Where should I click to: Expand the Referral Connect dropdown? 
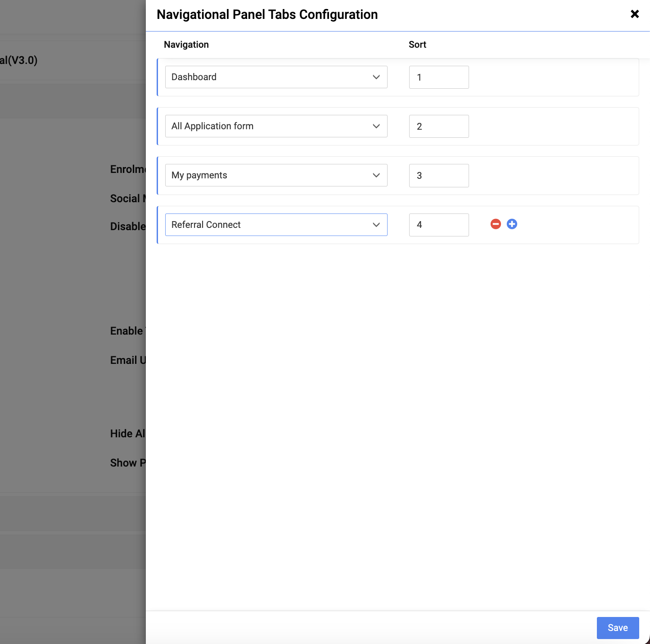tap(276, 225)
